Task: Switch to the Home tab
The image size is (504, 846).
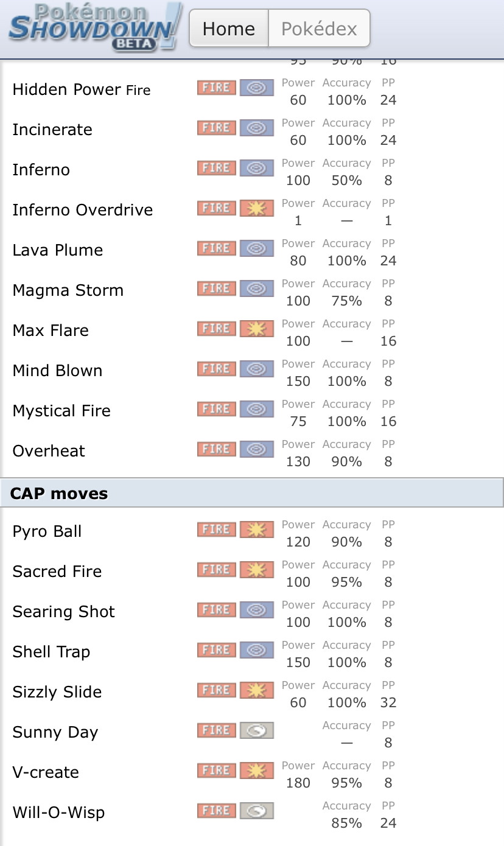Action: click(229, 28)
